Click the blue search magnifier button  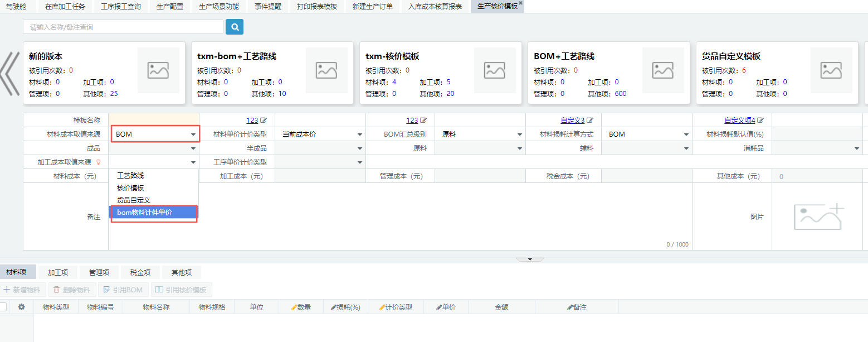[235, 27]
